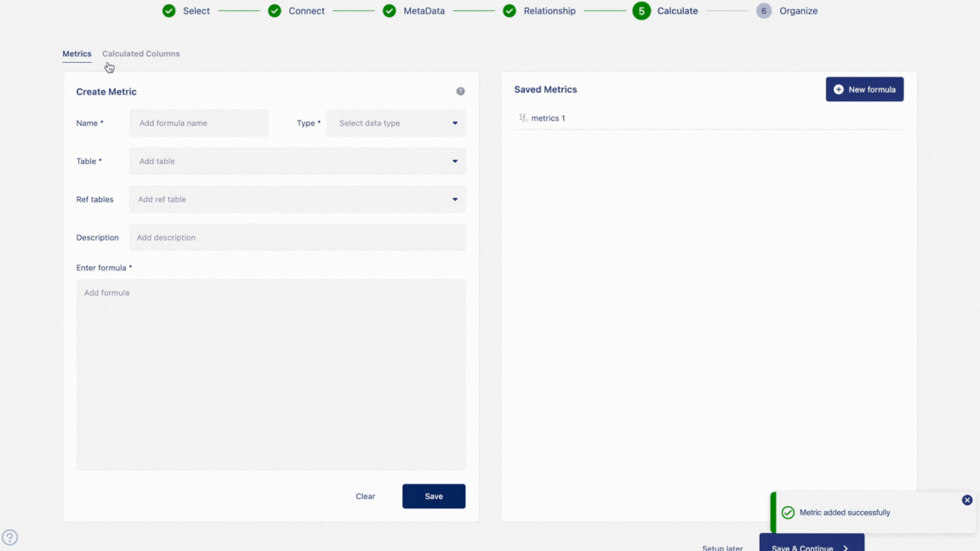The height and width of the screenshot is (551, 980).
Task: Click into the Enter formula text area
Action: click(271, 374)
